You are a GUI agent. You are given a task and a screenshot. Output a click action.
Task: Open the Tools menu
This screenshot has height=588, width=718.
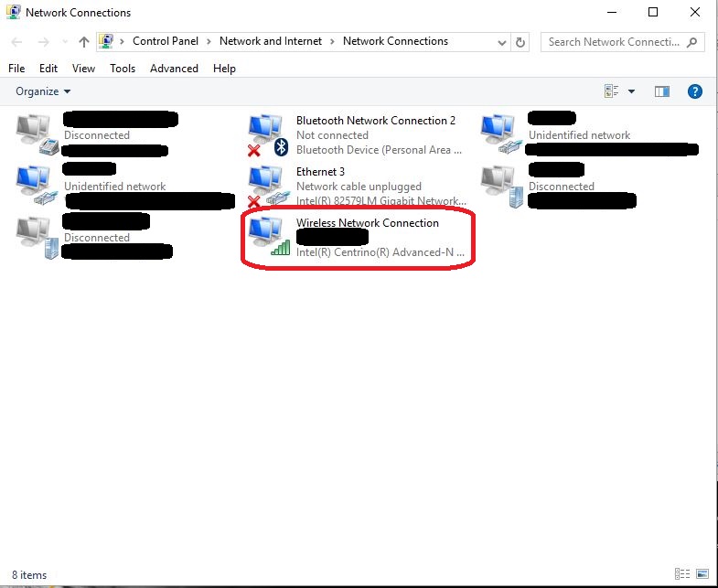123,69
